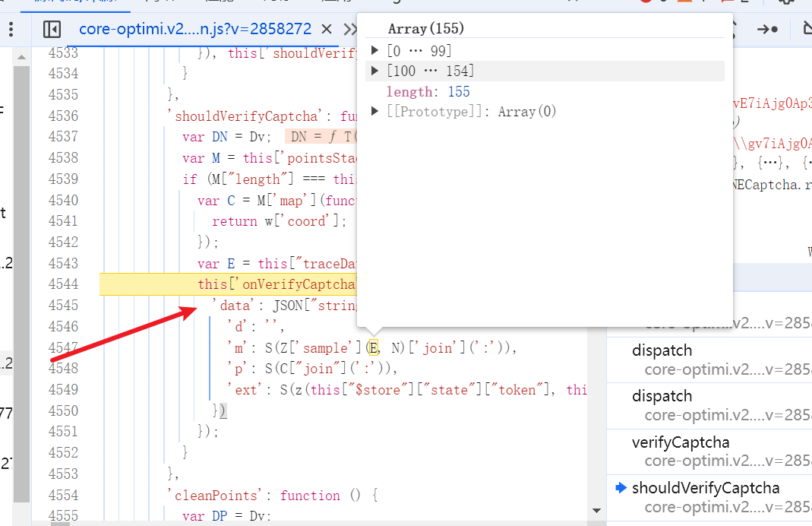The height and width of the screenshot is (526, 812).
Task: Open source link under first dispatch frame
Action: (x=728, y=369)
